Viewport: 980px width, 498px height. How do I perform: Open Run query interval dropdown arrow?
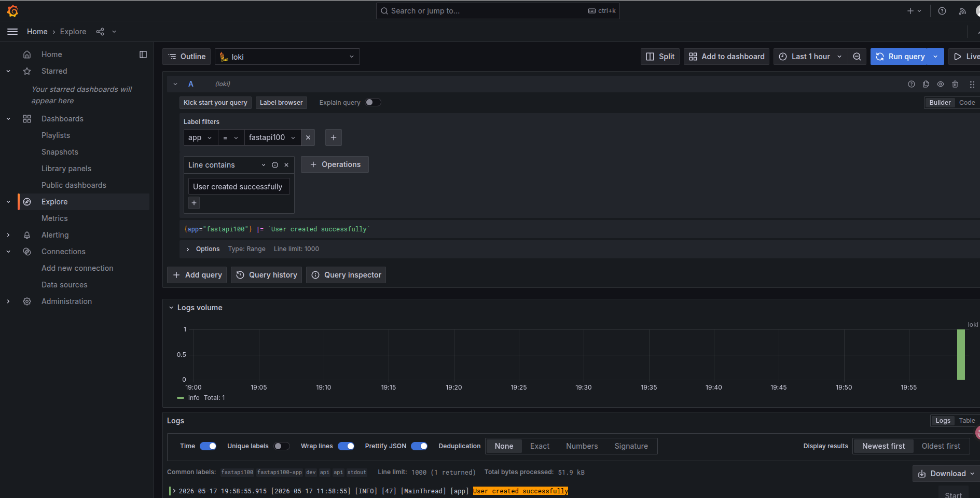935,57
